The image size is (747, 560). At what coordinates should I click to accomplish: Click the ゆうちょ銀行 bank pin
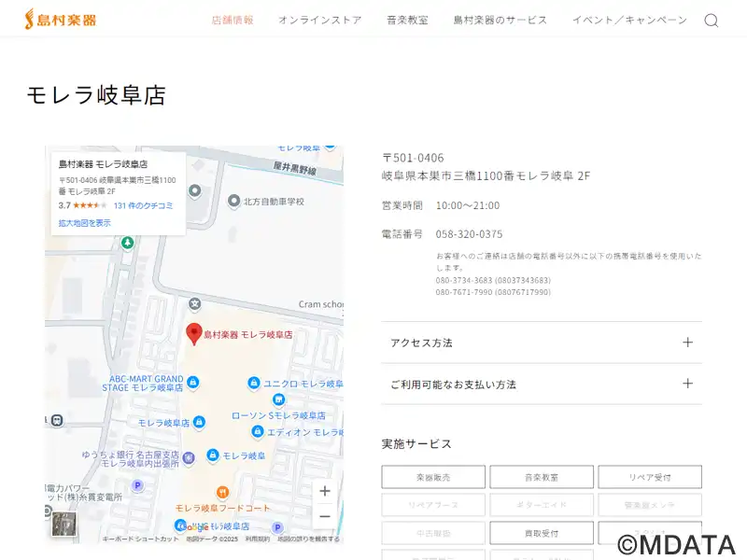click(x=189, y=458)
